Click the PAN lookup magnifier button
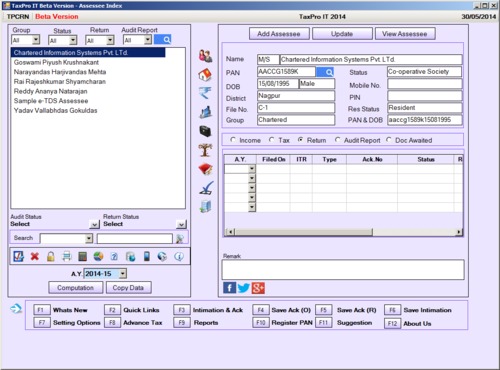The image size is (500, 370). (x=325, y=72)
